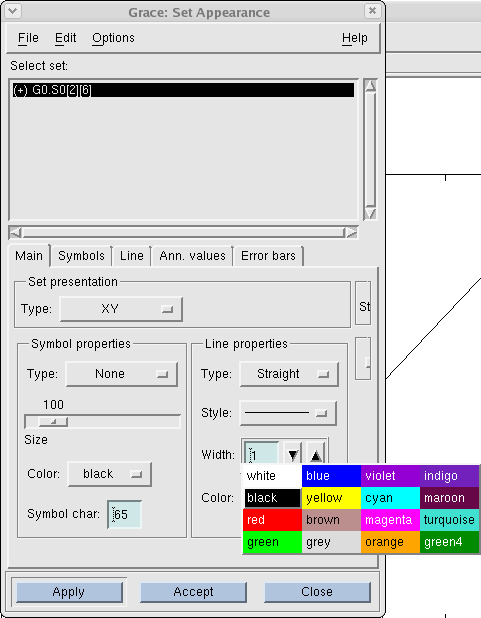Screen dimensions: 481x618
Task: Click the horizontal scrollbar right arrow
Action: coord(351,233)
